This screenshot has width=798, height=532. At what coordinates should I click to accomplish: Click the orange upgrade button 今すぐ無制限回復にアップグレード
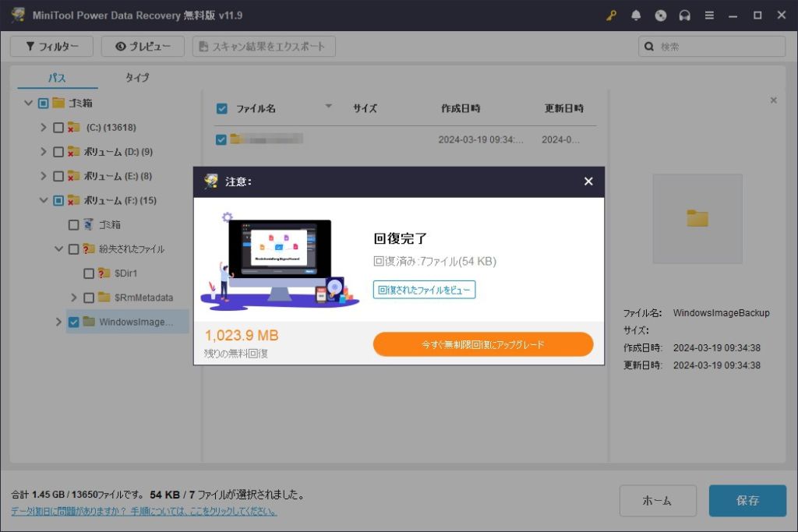pos(483,344)
